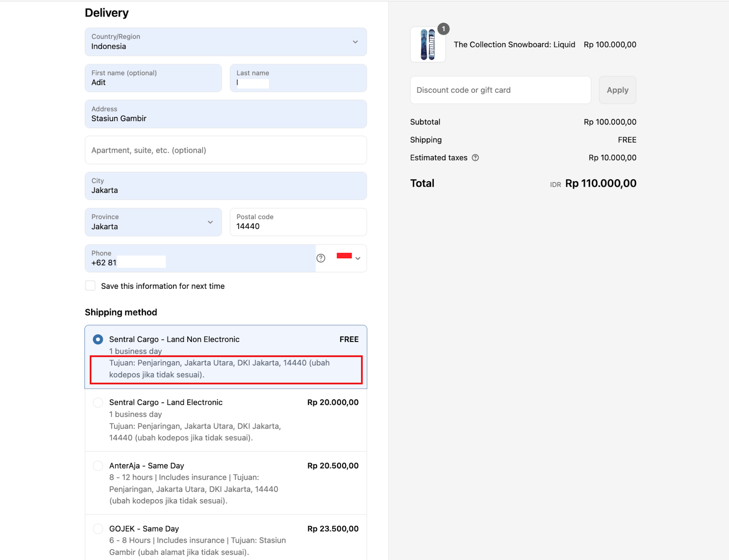Click the First name field
729x560 pixels.
pos(153,78)
